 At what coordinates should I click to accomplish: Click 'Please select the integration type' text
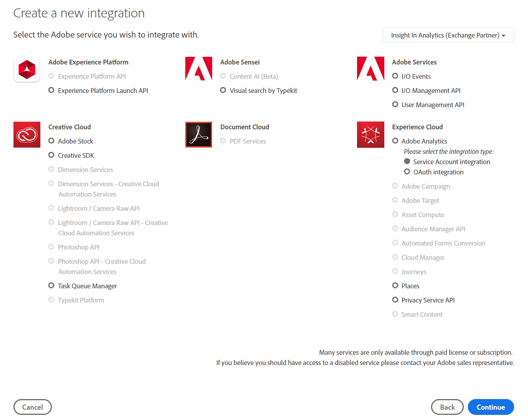tap(449, 151)
